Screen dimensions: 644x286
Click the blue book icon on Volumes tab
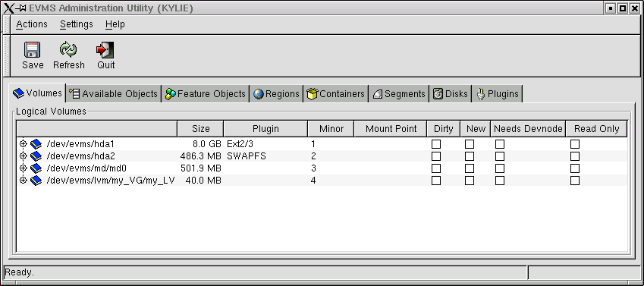18,93
